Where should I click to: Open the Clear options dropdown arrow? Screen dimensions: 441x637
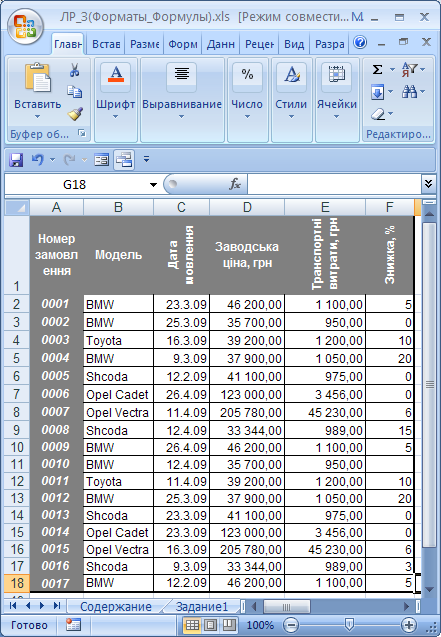point(391,114)
